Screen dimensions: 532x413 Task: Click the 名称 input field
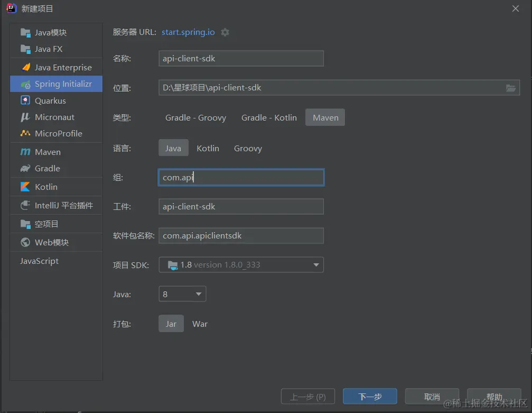click(x=241, y=58)
